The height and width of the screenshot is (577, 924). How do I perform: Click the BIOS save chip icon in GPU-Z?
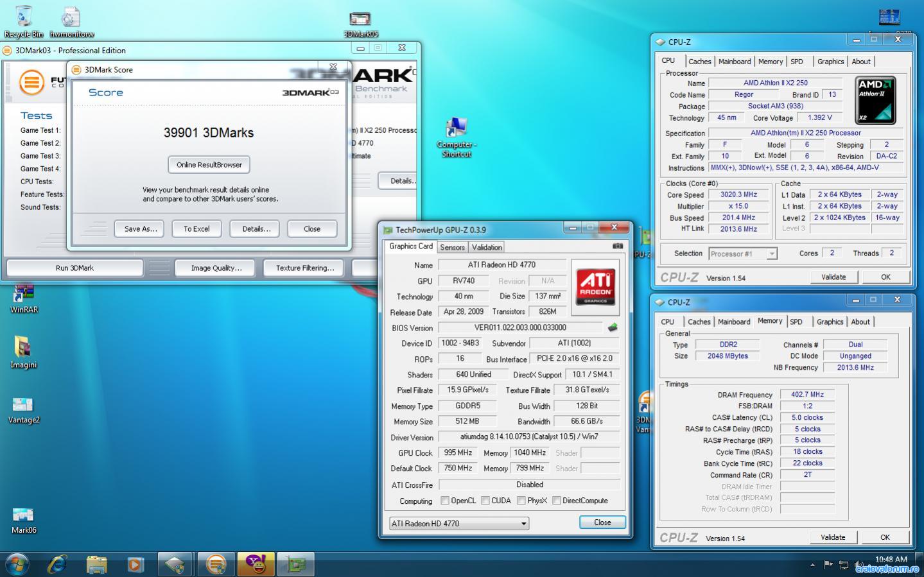coord(613,327)
